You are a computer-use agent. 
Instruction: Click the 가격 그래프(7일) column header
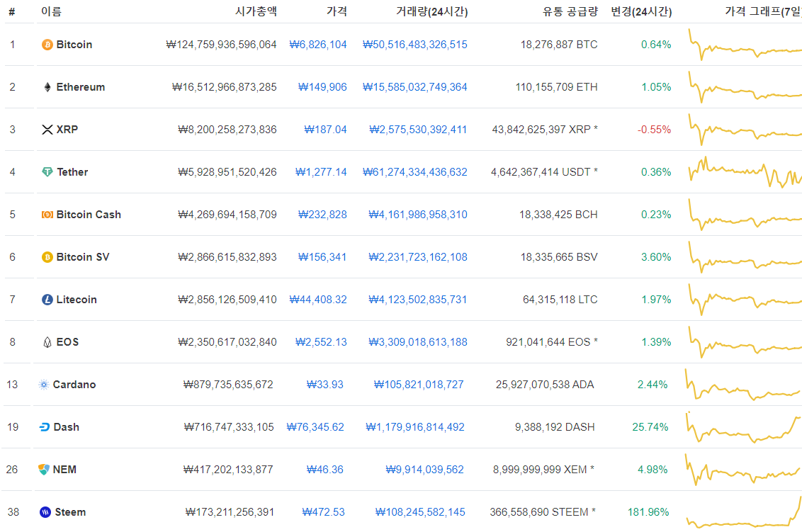click(x=763, y=11)
